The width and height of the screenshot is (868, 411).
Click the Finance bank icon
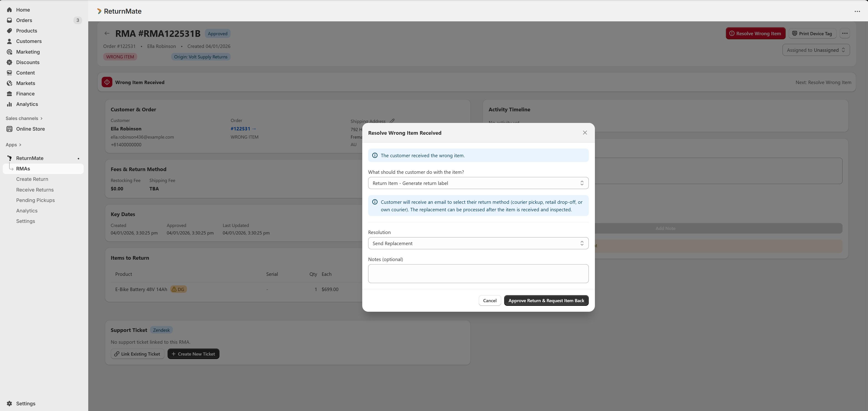point(9,94)
